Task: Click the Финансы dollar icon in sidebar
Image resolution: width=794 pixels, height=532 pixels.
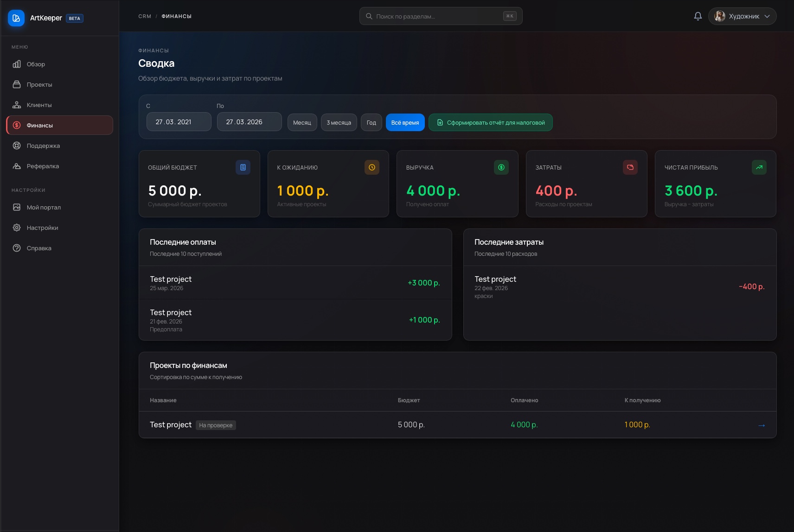Action: [17, 125]
